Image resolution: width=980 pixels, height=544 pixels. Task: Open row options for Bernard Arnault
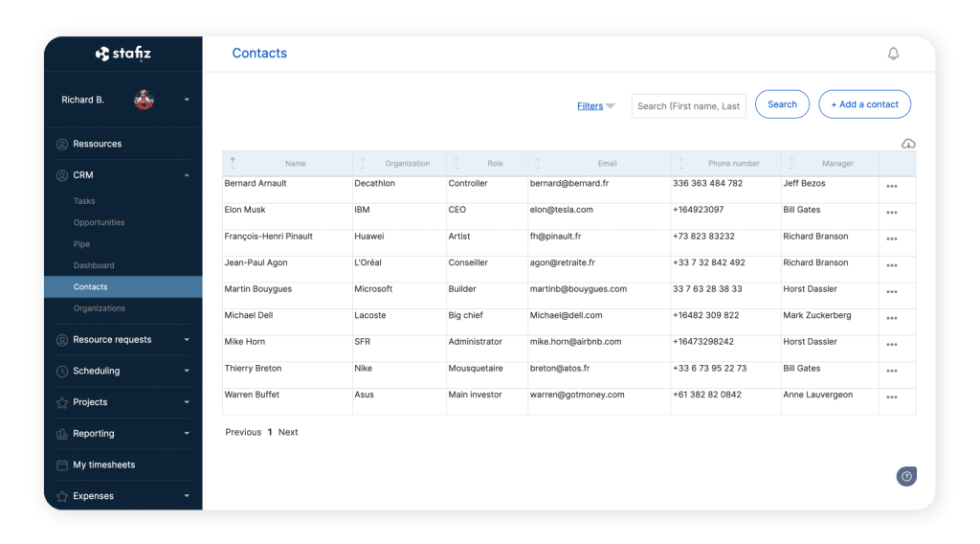coord(892,187)
